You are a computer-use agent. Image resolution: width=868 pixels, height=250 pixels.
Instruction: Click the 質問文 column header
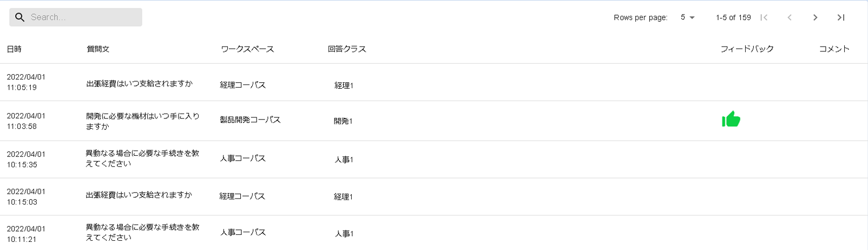tap(98, 49)
